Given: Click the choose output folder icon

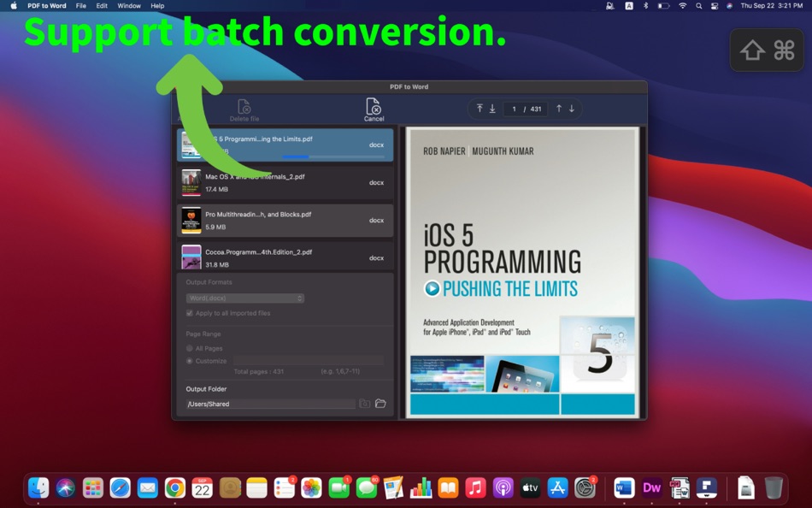Looking at the screenshot, I should tap(365, 404).
